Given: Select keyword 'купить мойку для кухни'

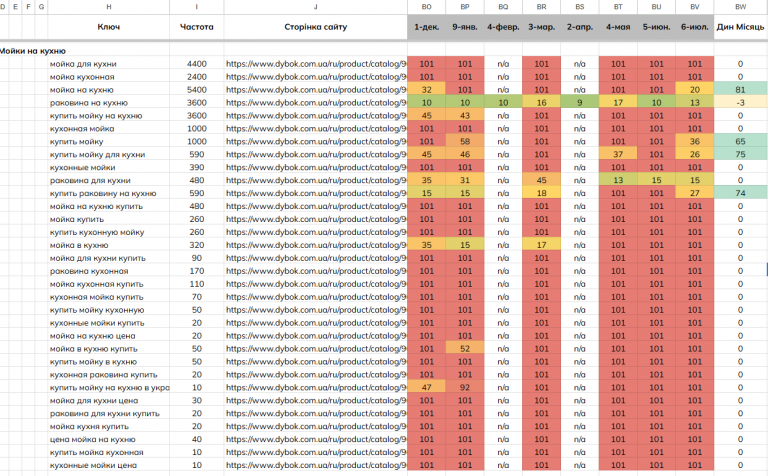Looking at the screenshot, I should [97, 154].
